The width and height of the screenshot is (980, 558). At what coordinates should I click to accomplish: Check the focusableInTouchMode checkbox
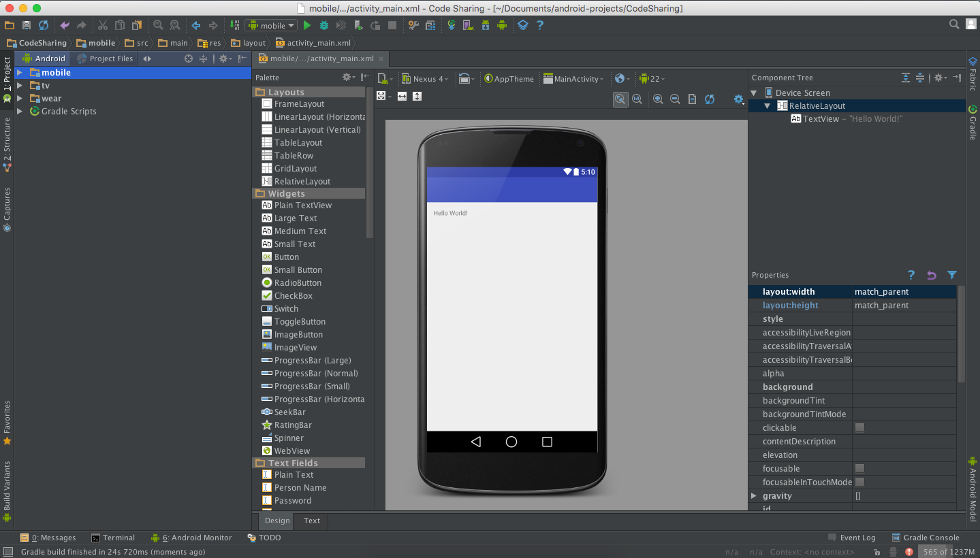[859, 482]
